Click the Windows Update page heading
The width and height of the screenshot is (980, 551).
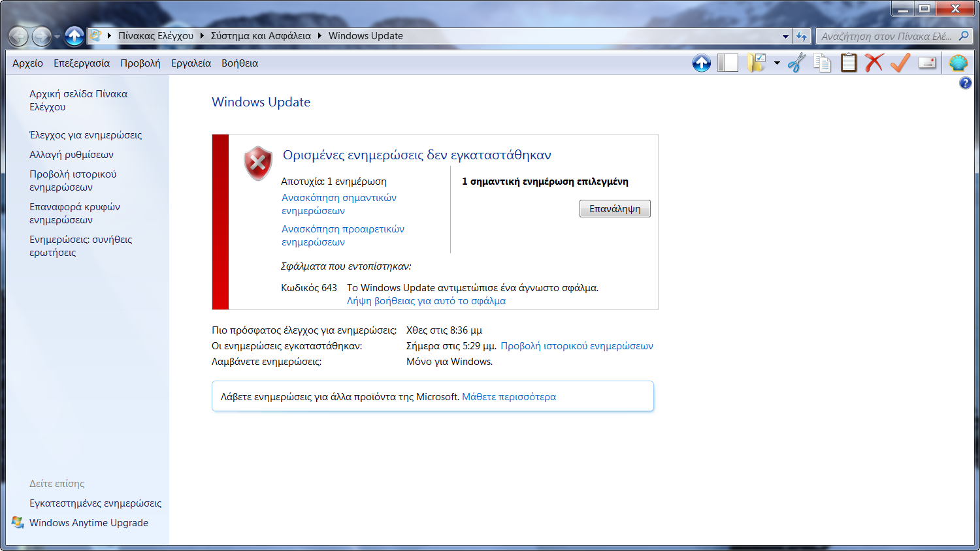click(x=261, y=102)
